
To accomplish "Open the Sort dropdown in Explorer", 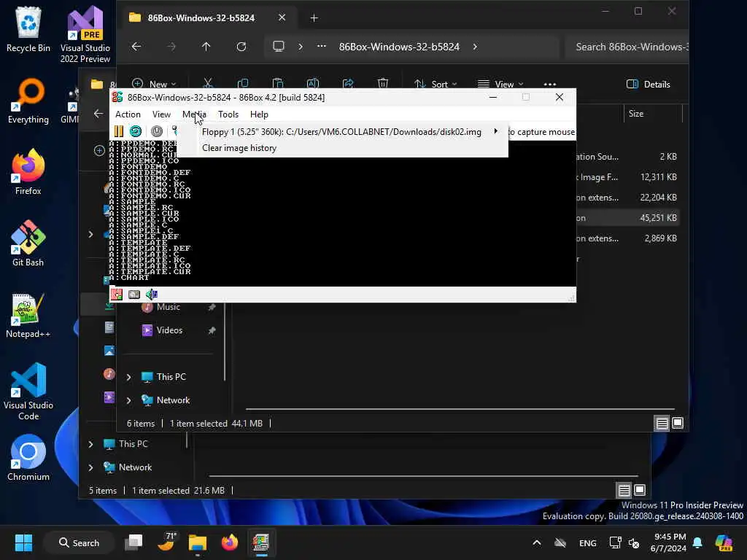I will coord(436,84).
